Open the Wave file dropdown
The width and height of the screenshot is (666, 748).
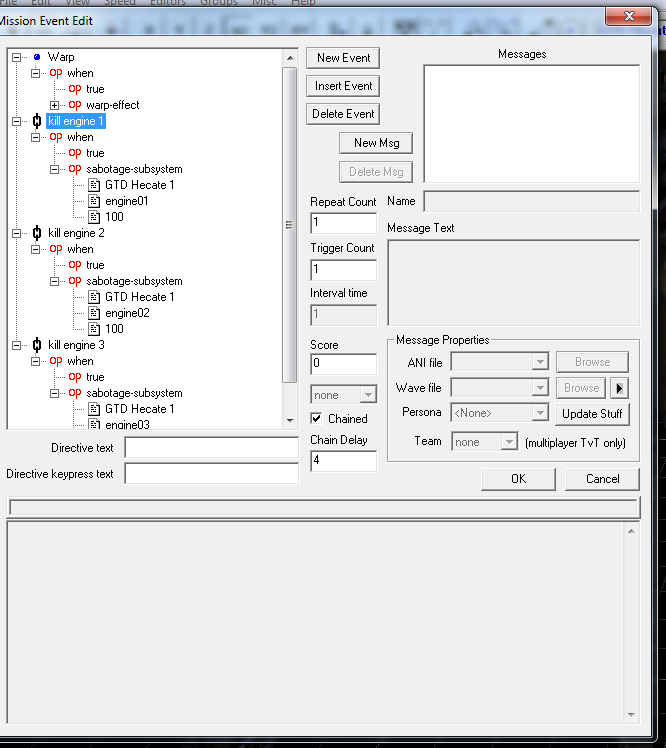[x=540, y=388]
